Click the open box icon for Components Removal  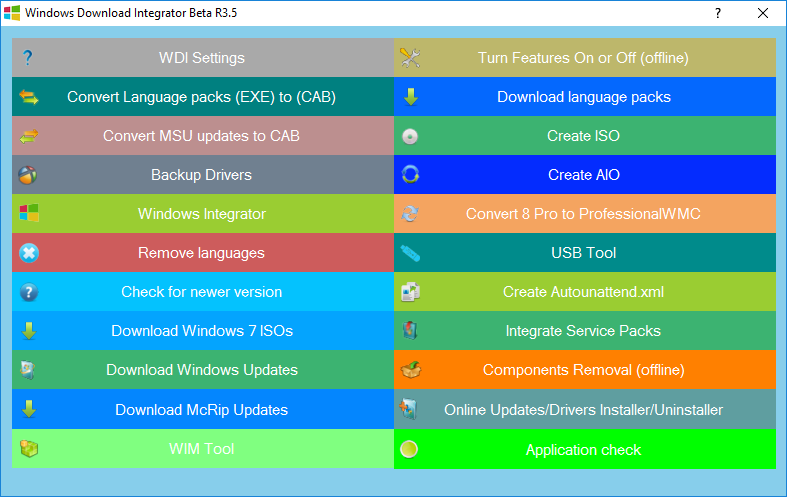point(410,370)
